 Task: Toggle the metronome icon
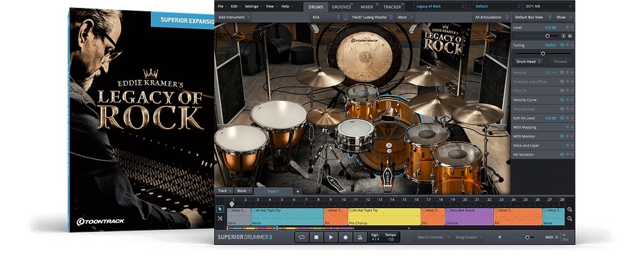pyautogui.click(x=360, y=237)
